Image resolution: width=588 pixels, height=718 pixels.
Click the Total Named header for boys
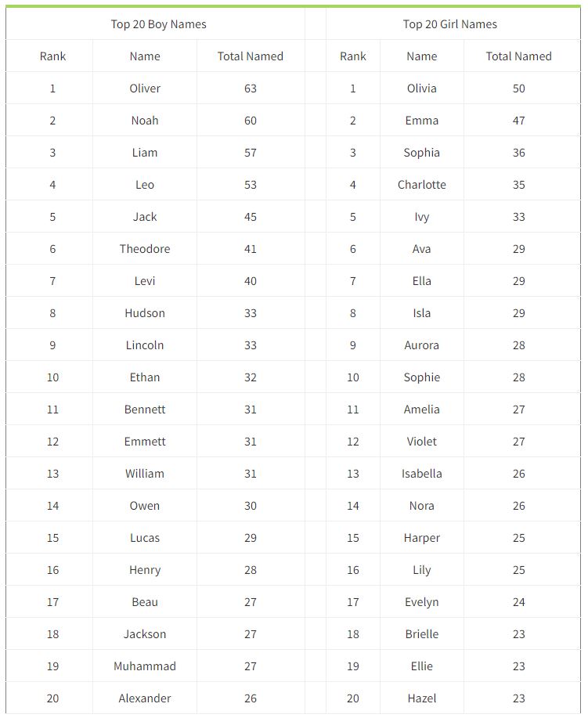pyautogui.click(x=251, y=56)
